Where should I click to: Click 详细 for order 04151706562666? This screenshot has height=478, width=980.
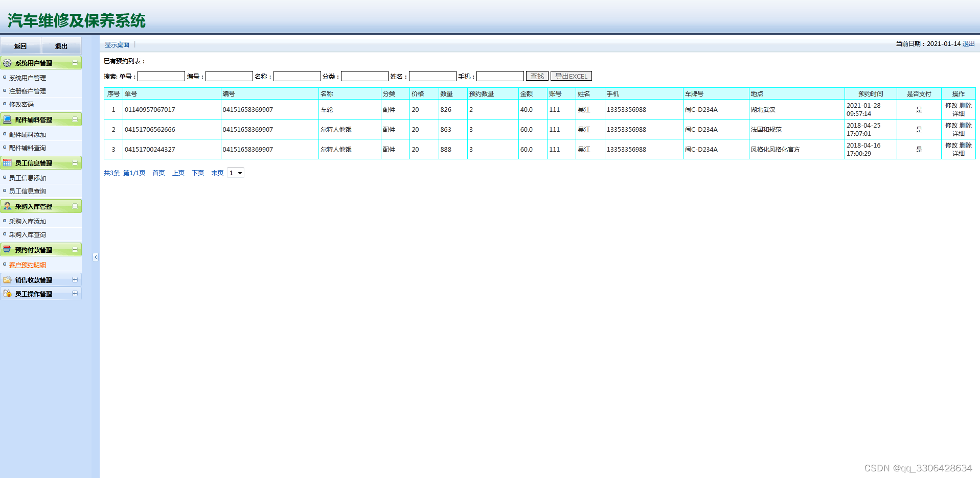pos(959,134)
